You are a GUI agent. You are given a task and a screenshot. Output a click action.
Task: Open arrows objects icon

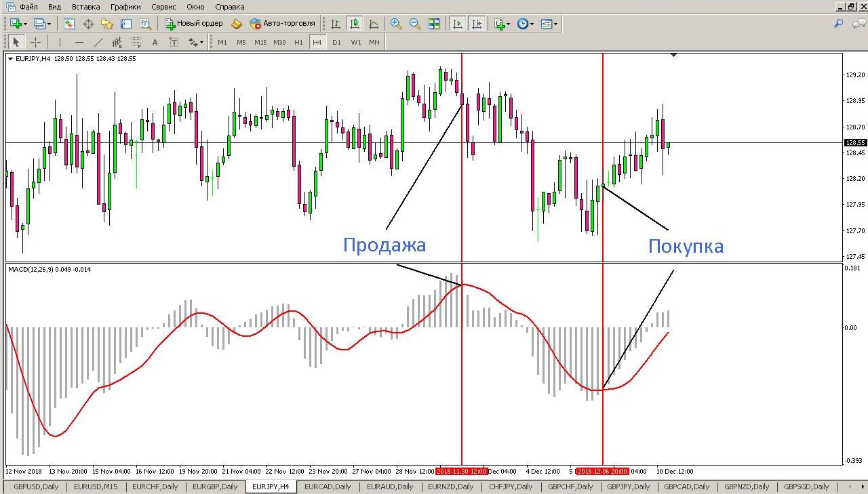[193, 42]
